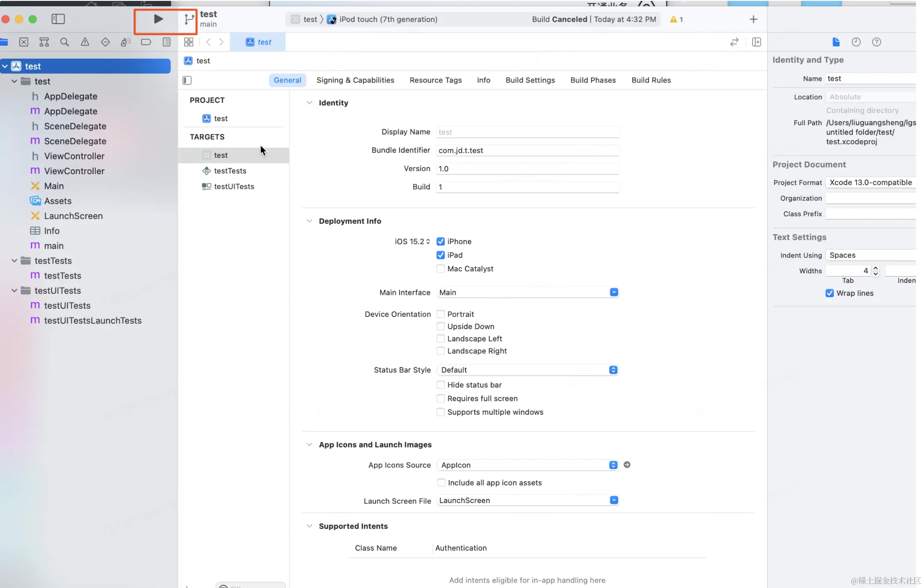Open the Find navigator magnifier icon
Screen dimensions: 924x588
(65, 42)
